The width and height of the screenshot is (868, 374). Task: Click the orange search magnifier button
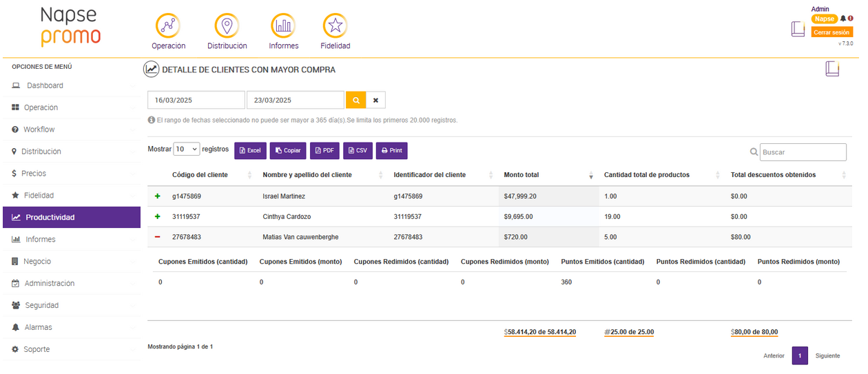tap(355, 100)
